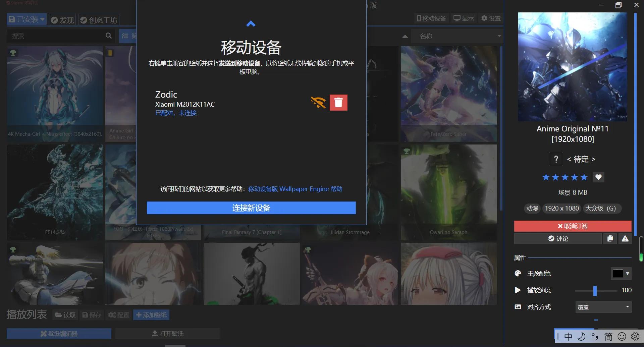The image size is (644, 347).
Task: Click the play icon beside 播放速度
Action: [x=518, y=290]
